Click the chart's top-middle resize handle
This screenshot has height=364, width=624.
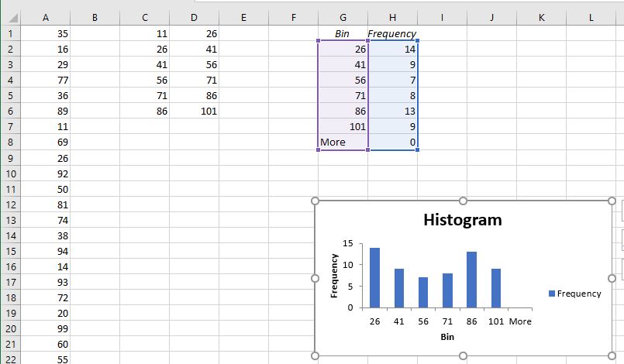click(x=463, y=201)
